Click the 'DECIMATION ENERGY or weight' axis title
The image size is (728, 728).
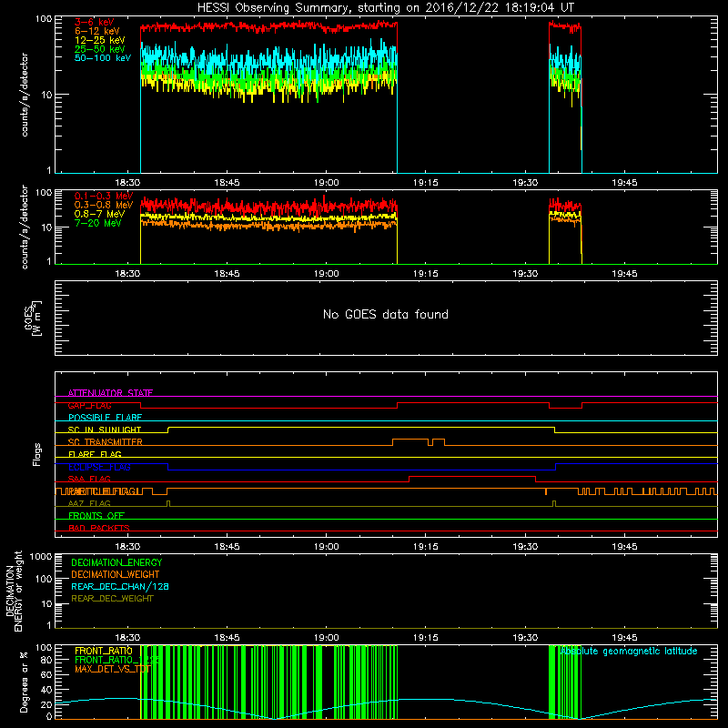point(15,591)
